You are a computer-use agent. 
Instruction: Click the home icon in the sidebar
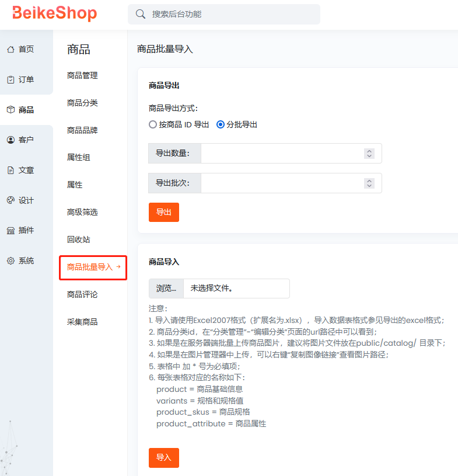[11, 49]
